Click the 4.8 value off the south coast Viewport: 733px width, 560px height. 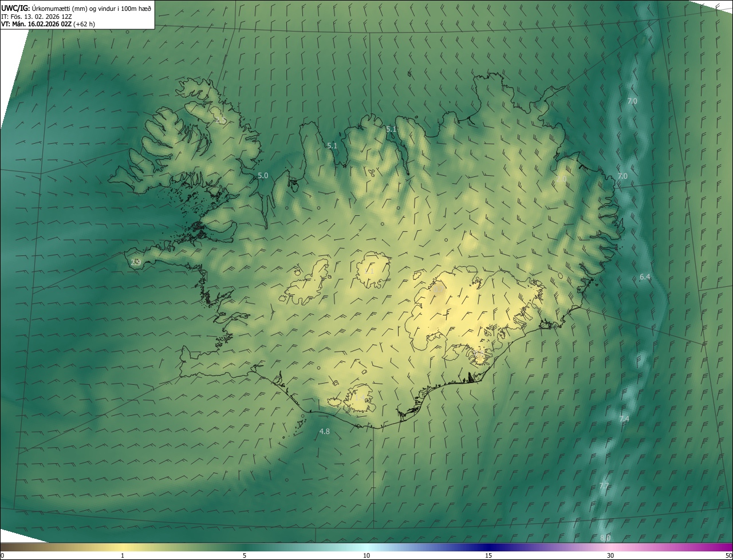[x=324, y=431]
